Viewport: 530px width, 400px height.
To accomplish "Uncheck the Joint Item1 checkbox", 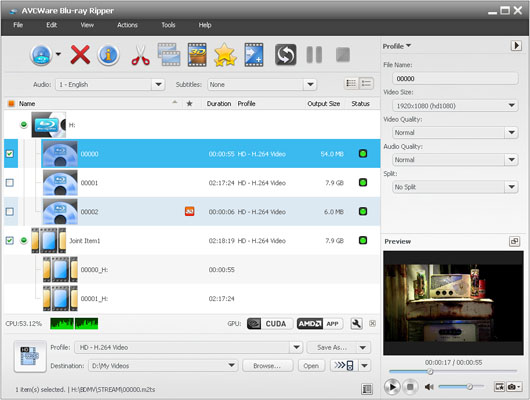I will [x=10, y=240].
